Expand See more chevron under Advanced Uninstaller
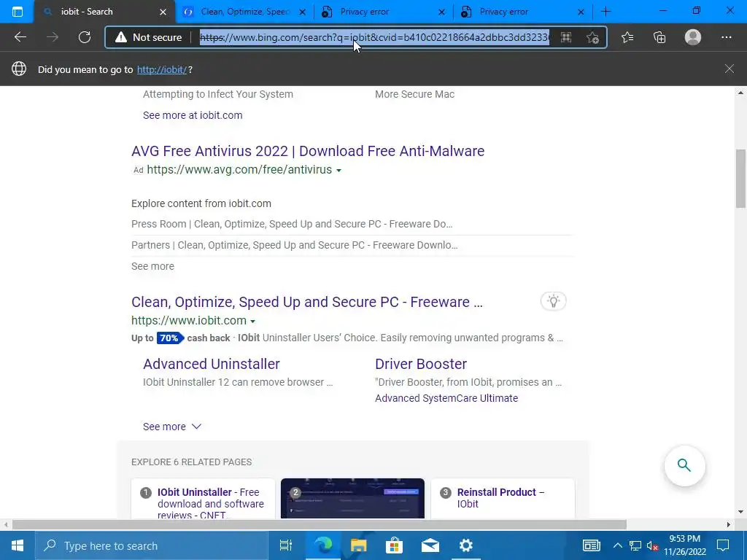This screenshot has width=747, height=560. (196, 426)
